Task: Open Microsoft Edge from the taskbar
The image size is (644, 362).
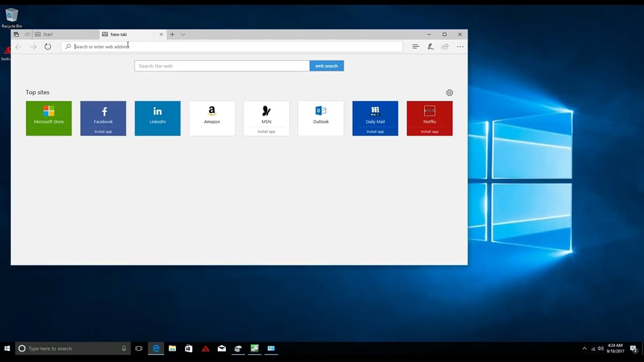Action: tap(156, 349)
